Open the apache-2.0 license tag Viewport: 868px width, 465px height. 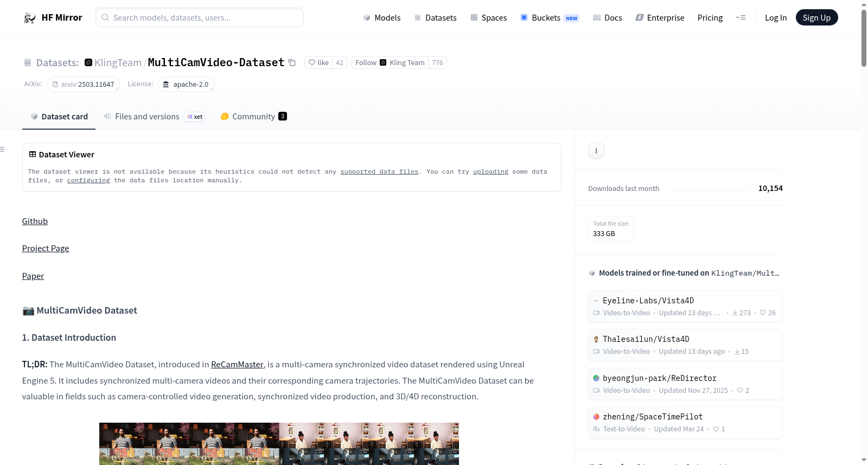tap(186, 84)
